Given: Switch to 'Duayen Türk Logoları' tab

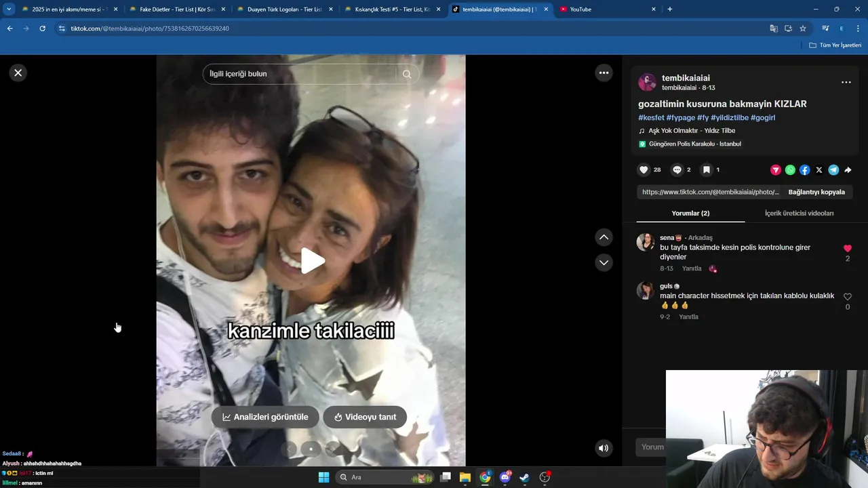Looking at the screenshot, I should (285, 9).
